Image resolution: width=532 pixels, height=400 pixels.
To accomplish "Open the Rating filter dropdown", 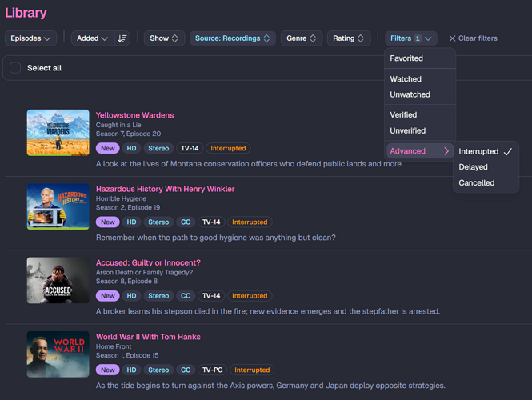I will pos(349,38).
